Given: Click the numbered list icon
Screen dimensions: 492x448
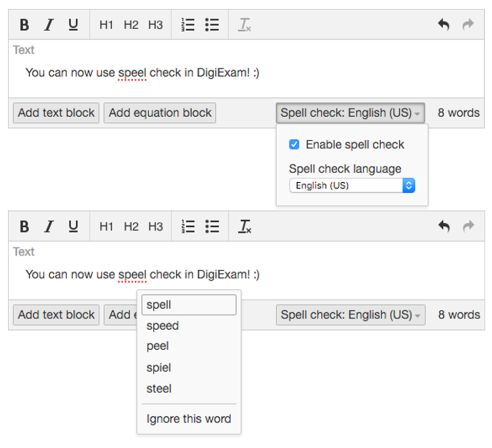Looking at the screenshot, I should (x=188, y=24).
